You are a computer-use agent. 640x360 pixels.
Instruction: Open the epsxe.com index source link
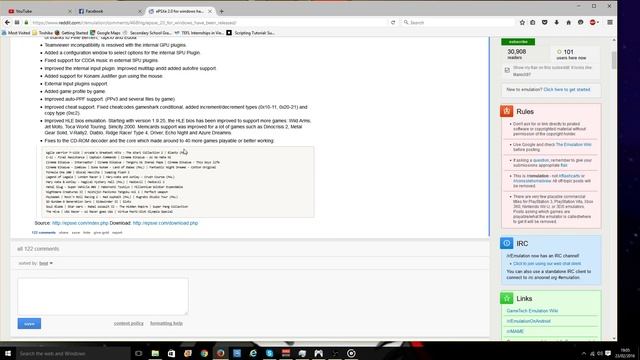tap(80, 223)
